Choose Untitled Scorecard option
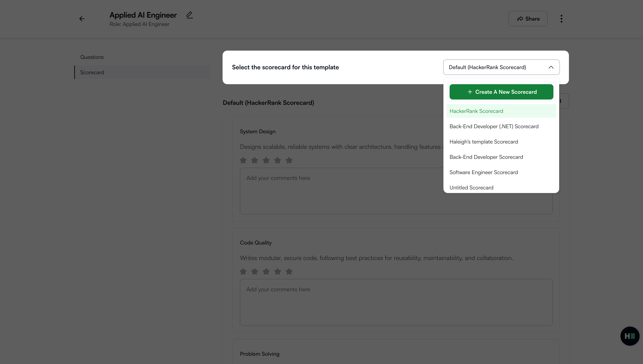 (x=471, y=188)
